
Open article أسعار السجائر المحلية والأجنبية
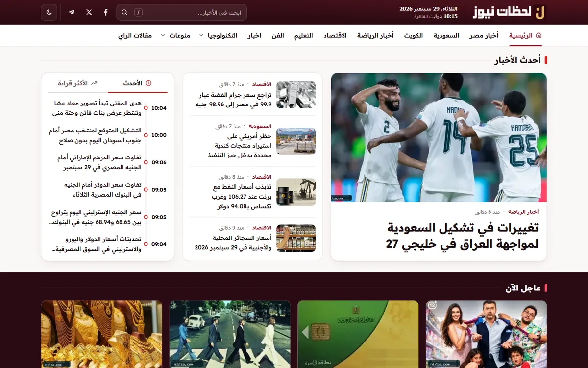(x=233, y=242)
